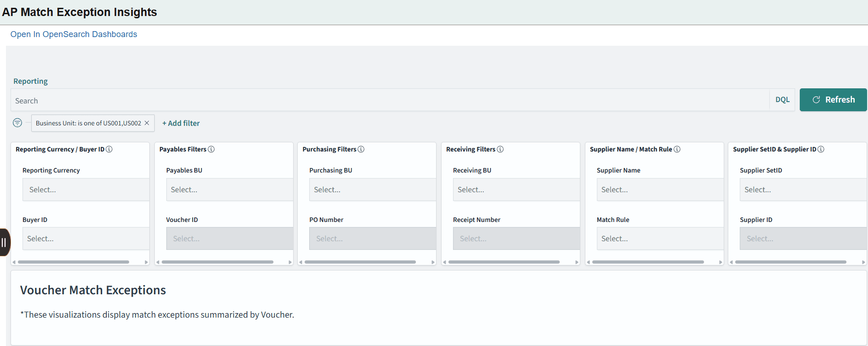Click left scroll arrow in Supplier Name panel
Screen dimensions: 868x346
(589, 262)
